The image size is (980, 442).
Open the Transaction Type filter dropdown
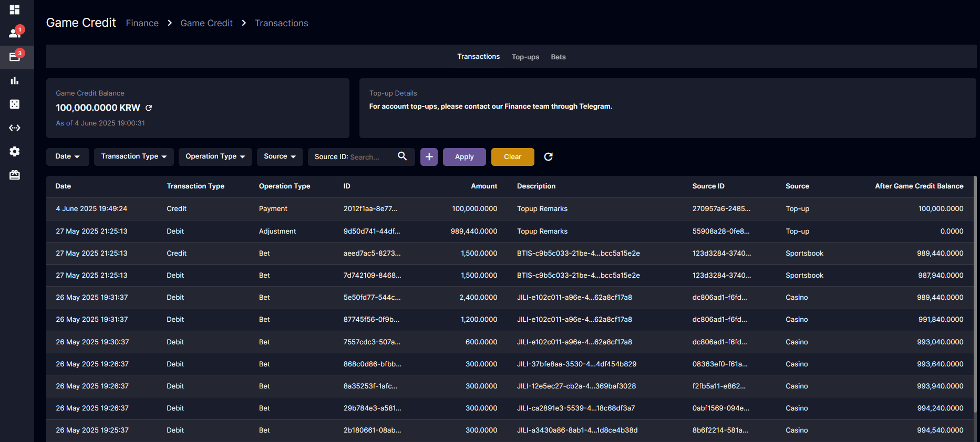pos(134,156)
